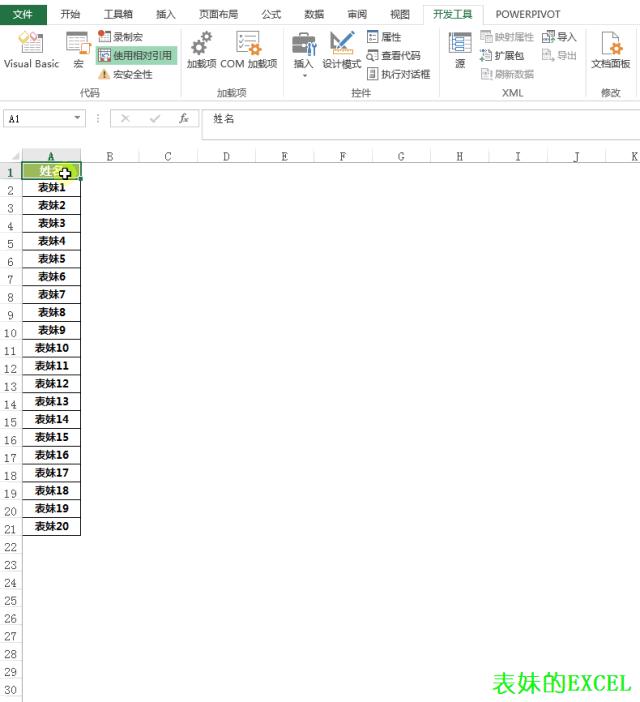Open COM 加载项 dialog
The height and width of the screenshot is (702, 640).
pos(249,50)
